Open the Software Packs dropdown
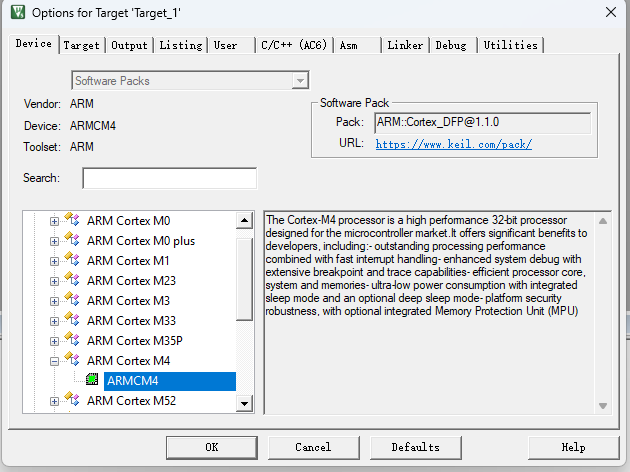Screen dimensions: 630x472 pos(300,81)
